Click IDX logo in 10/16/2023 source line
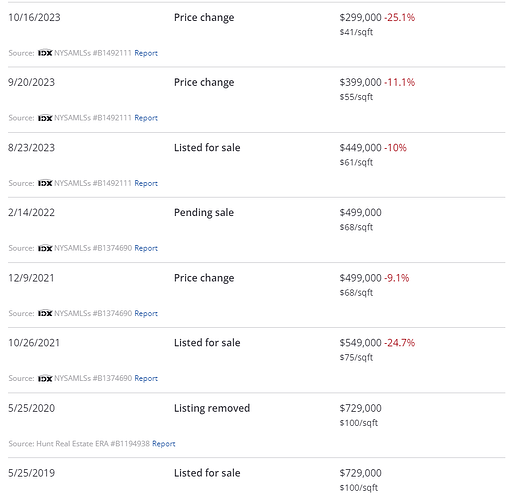The height and width of the screenshot is (500, 506). 45,53
